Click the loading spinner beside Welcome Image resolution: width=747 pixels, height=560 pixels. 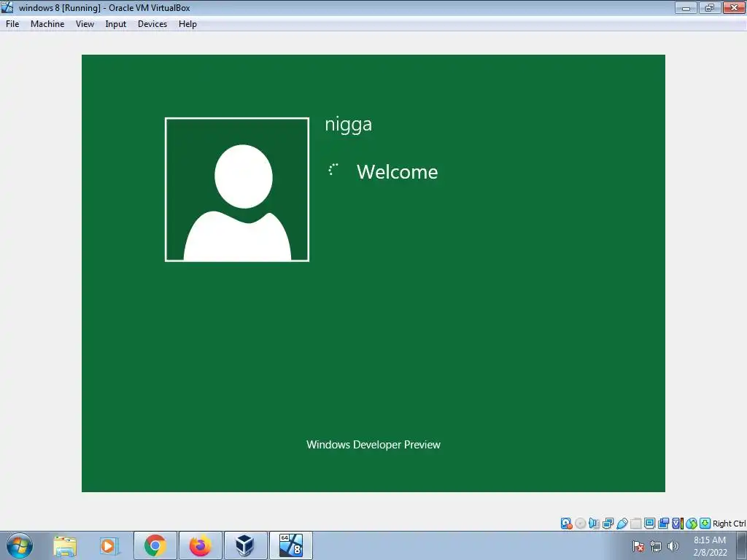pos(333,169)
